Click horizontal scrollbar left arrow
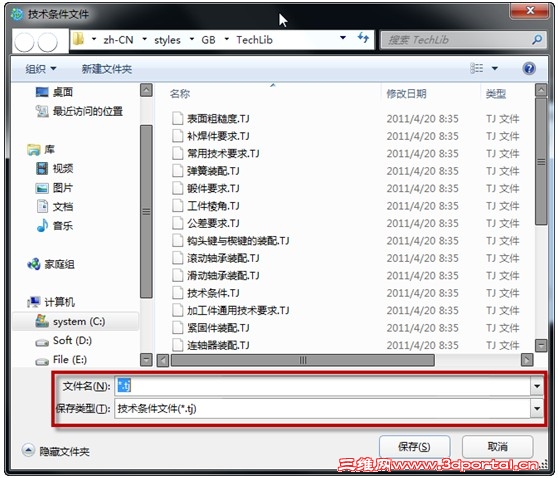Image resolution: width=558 pixels, height=478 pixels. point(163,360)
